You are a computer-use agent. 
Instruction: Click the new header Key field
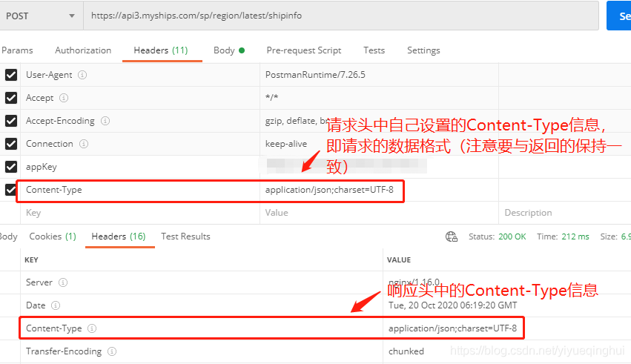140,212
